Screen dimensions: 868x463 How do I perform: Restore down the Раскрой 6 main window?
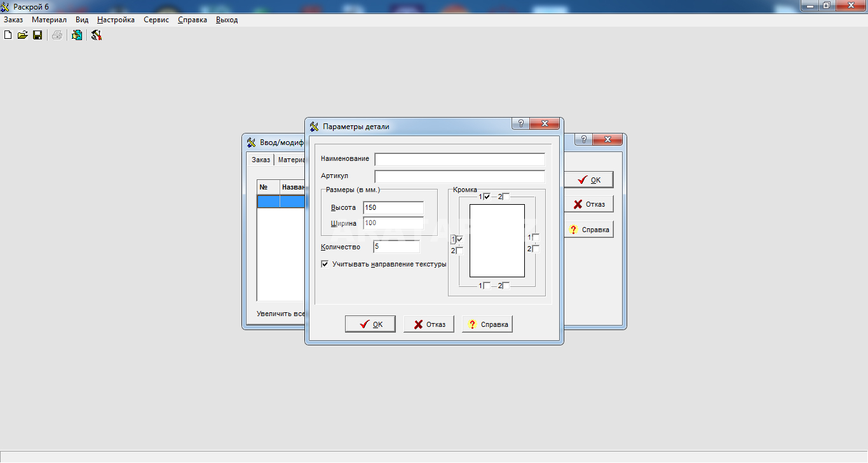coord(826,5)
